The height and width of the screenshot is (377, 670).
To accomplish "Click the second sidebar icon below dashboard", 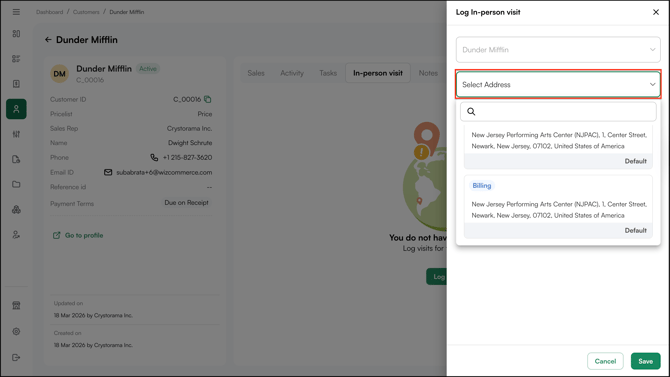I will 16,59.
